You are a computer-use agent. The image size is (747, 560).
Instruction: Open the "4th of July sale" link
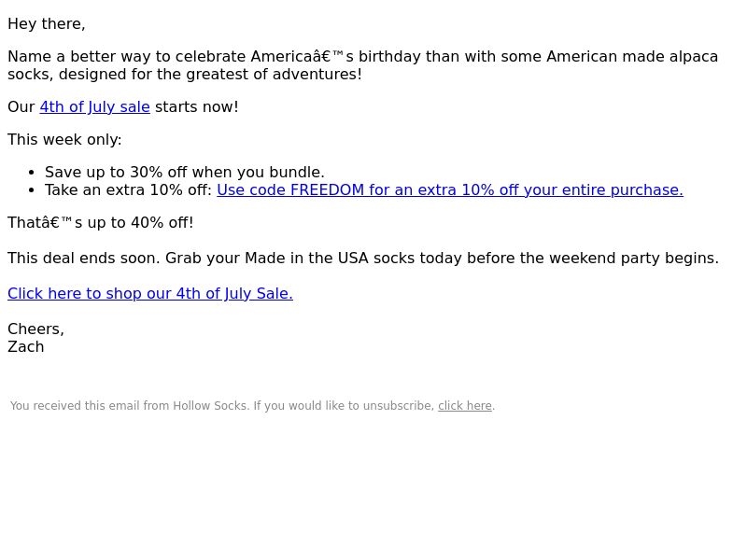tap(95, 107)
